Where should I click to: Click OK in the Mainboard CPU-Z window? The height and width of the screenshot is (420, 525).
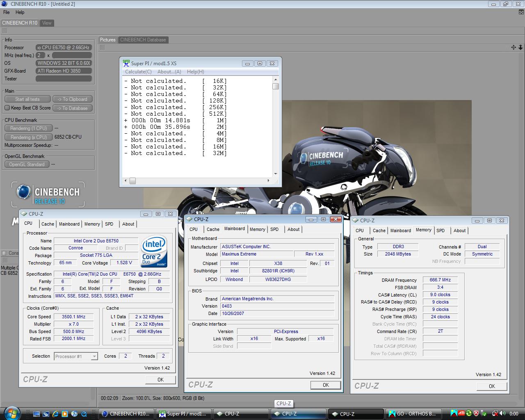326,385
